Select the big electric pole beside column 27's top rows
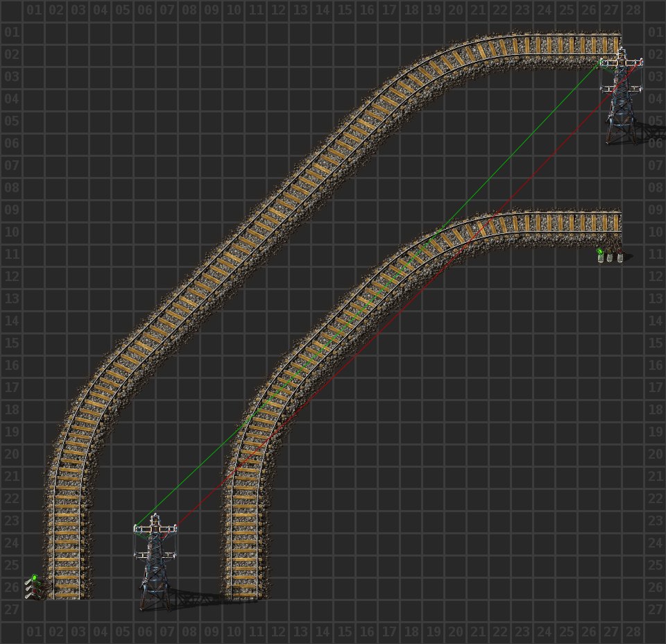 pos(622,96)
